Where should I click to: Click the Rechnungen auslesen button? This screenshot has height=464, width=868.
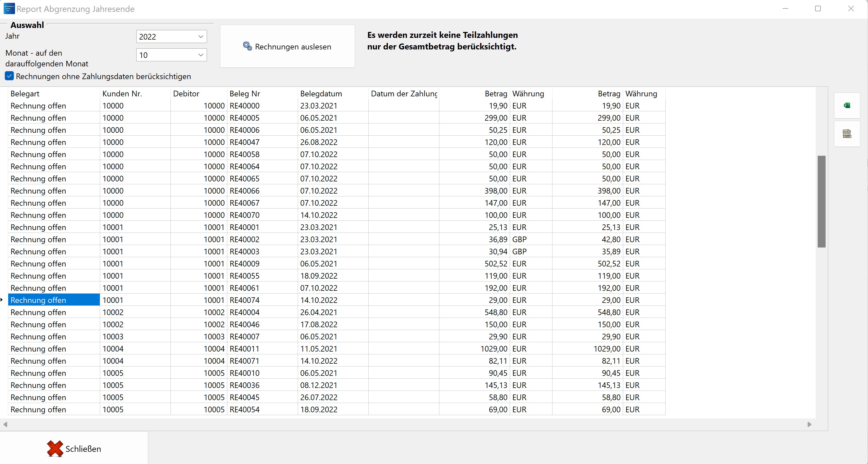coord(288,46)
